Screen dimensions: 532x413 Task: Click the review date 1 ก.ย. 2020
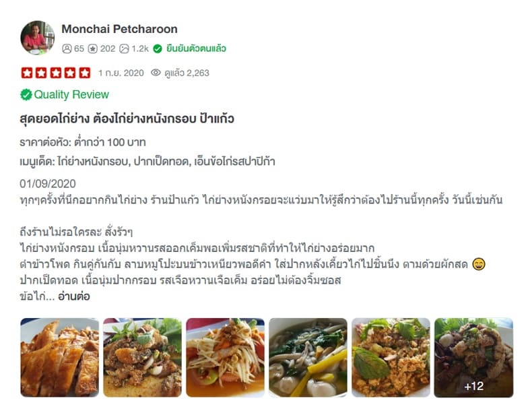point(121,73)
